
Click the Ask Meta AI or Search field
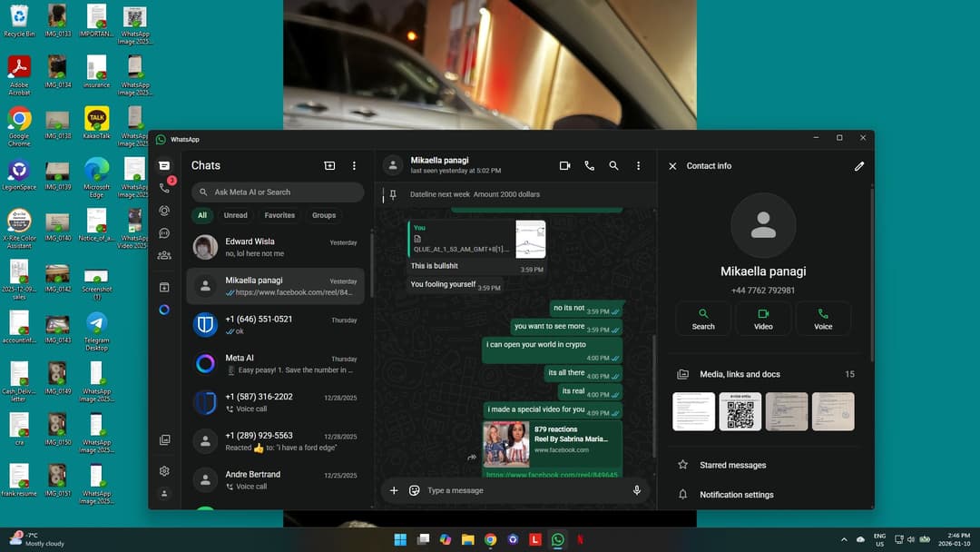point(278,192)
